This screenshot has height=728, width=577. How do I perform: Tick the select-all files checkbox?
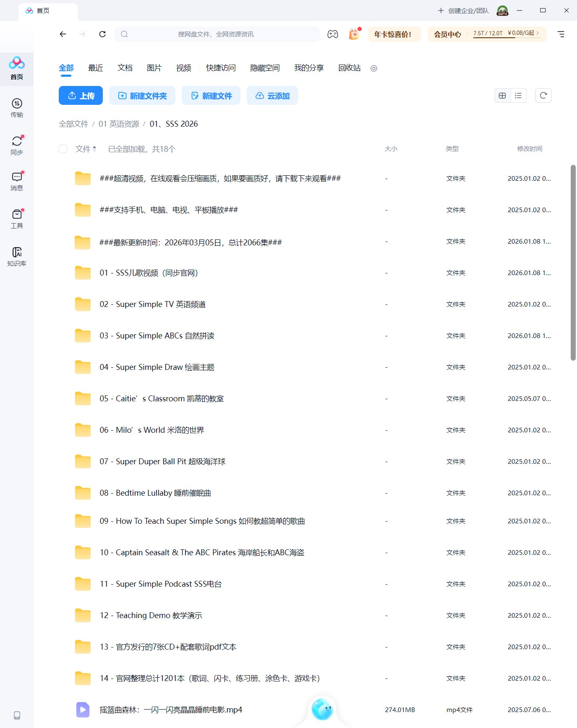63,149
